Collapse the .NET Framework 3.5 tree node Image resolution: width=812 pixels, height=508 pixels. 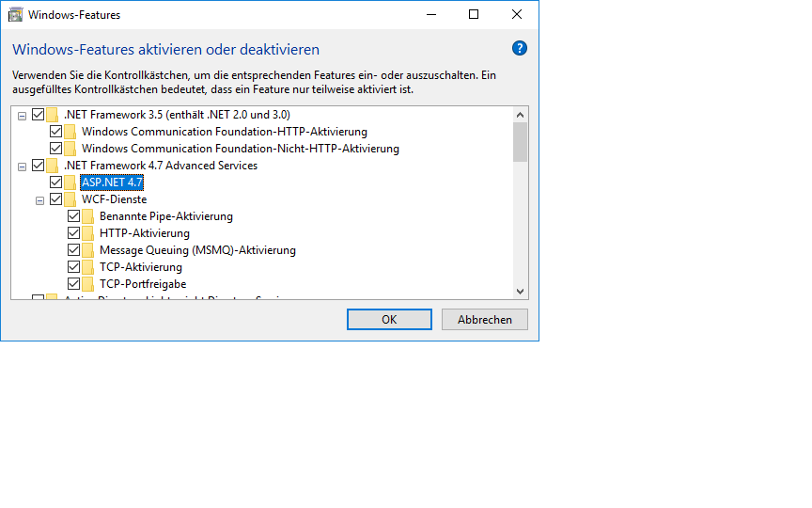pyautogui.click(x=22, y=115)
